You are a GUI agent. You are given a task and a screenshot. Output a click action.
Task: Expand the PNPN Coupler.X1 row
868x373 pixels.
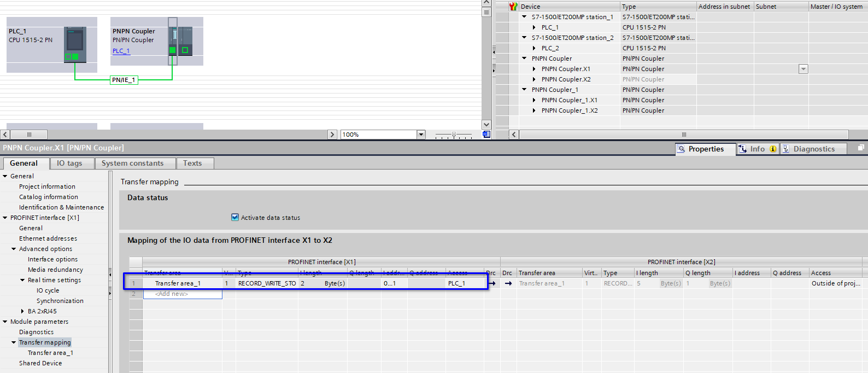534,69
